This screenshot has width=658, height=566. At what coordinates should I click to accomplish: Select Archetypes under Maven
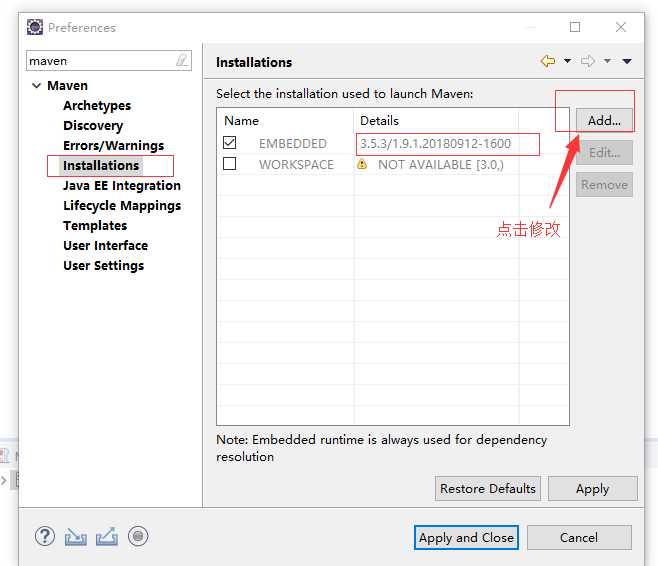point(97,106)
